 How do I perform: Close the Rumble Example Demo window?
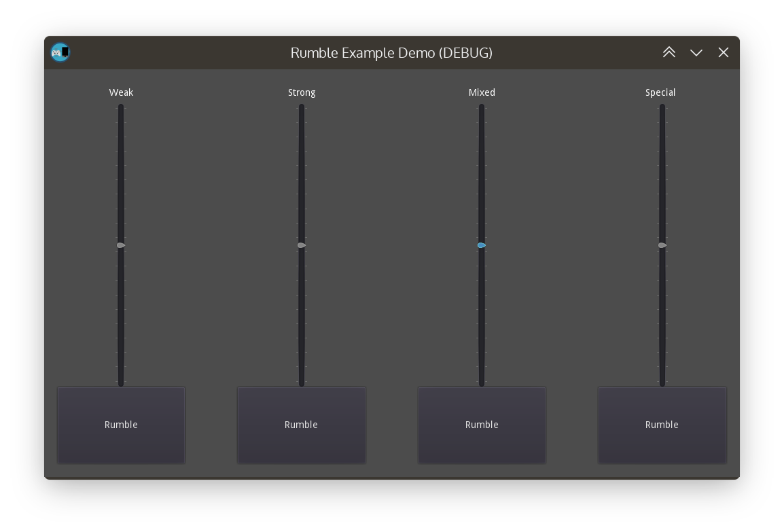point(723,52)
